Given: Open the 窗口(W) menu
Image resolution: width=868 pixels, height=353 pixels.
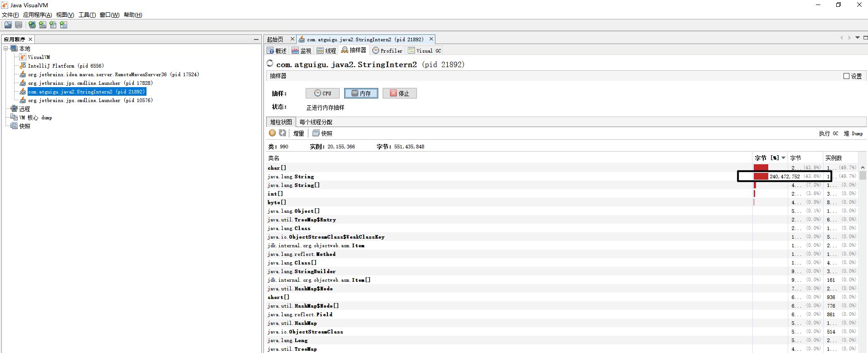Looking at the screenshot, I should pos(110,15).
